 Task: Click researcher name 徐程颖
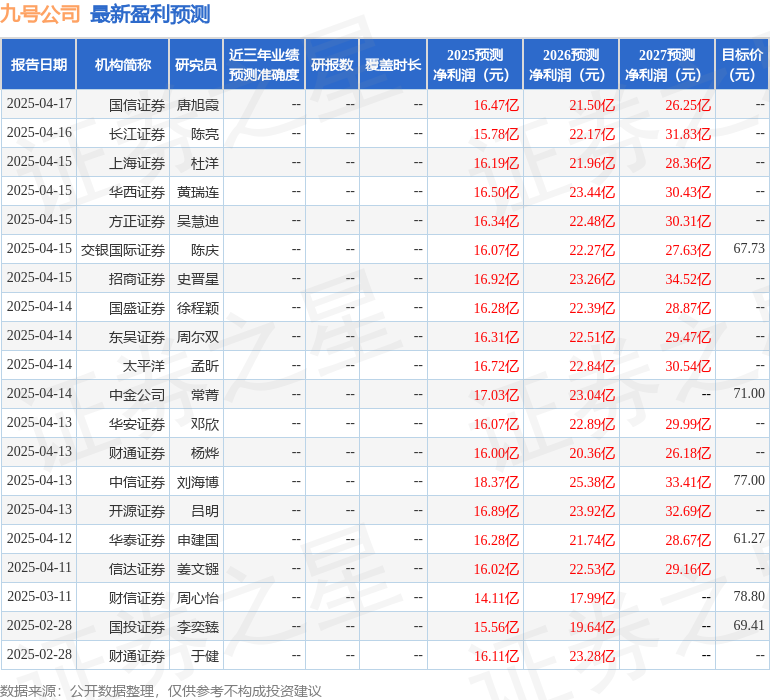click(x=197, y=308)
